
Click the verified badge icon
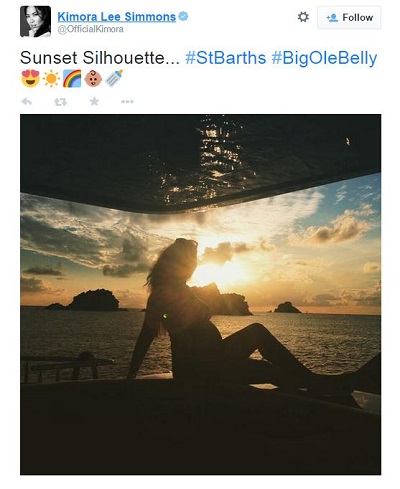pos(183,16)
